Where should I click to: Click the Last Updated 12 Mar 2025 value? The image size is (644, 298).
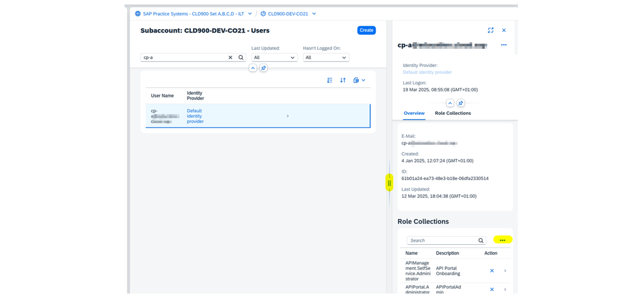tap(439, 196)
